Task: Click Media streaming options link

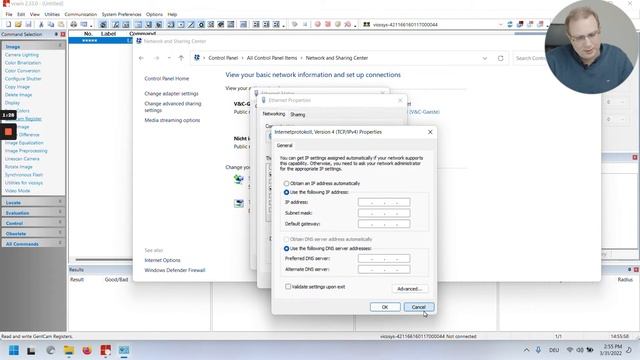Action: [172, 120]
